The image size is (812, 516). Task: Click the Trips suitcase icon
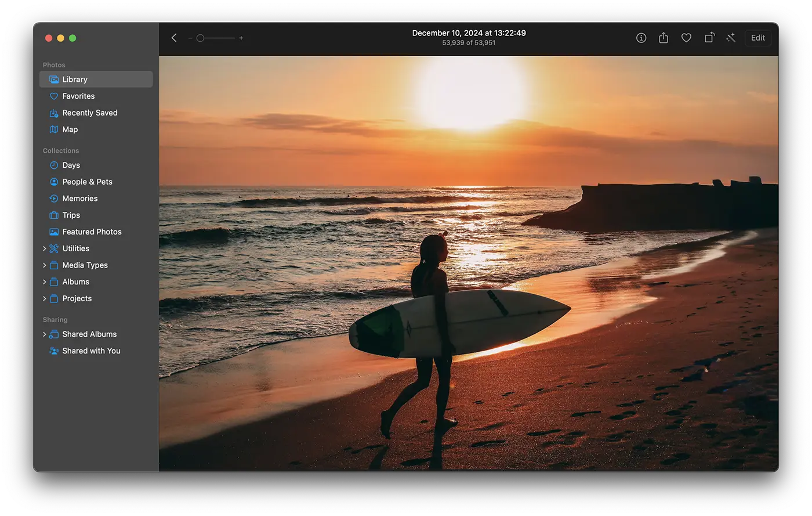[x=54, y=215]
